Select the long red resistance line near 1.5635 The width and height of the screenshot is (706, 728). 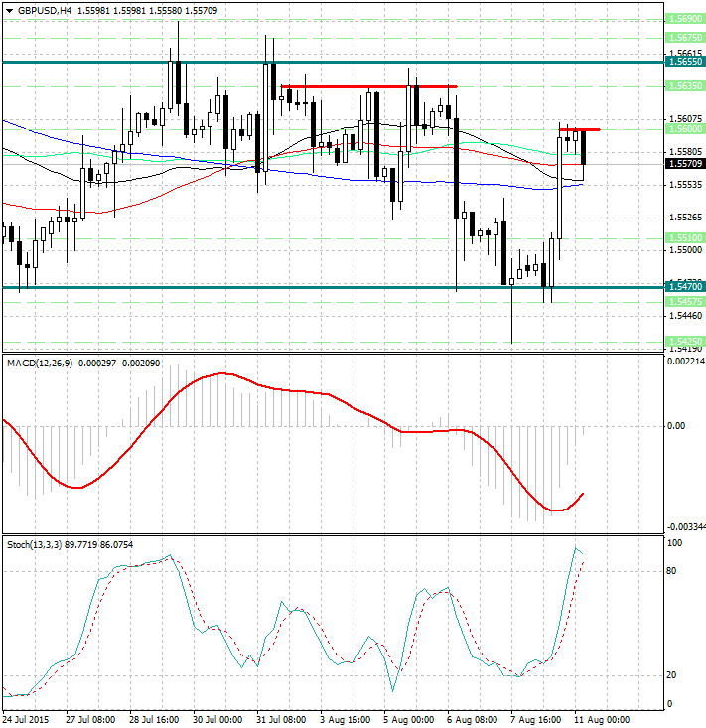click(367, 86)
